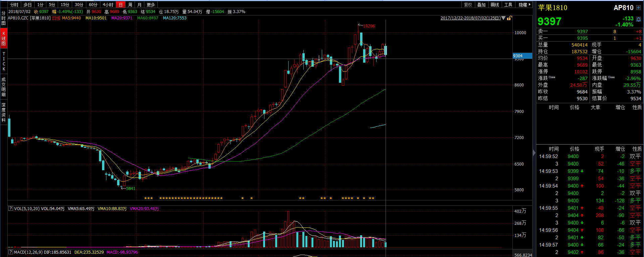644x257 pixels.
Task: Collapse the right quote panel arrow
Action: coord(534,153)
